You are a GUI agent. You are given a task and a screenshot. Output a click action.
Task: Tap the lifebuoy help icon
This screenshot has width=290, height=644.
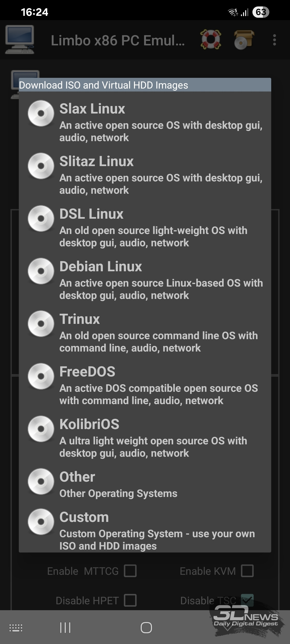pyautogui.click(x=211, y=40)
